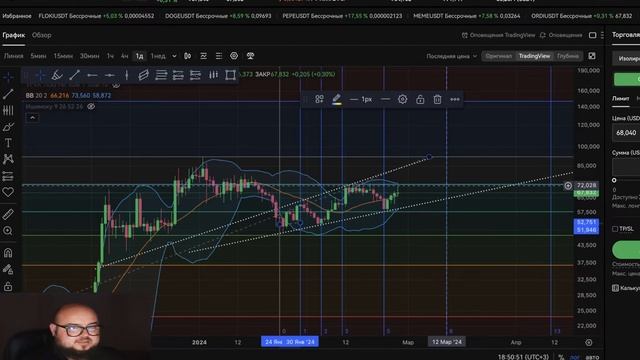The height and width of the screenshot is (360, 640).
Task: Select the 1нед timeframe
Action: pos(158,56)
